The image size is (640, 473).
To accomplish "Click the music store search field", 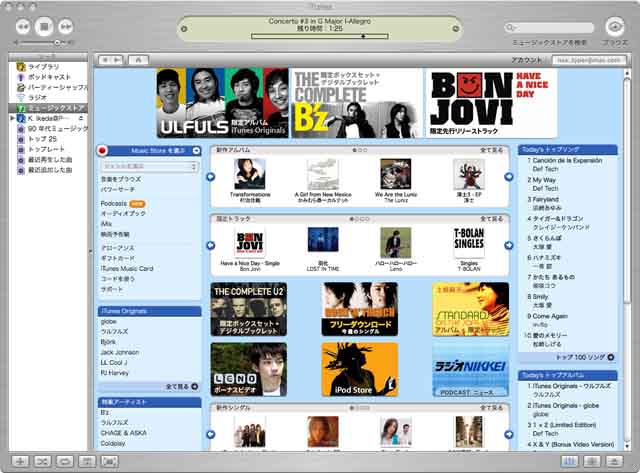I will 549,28.
